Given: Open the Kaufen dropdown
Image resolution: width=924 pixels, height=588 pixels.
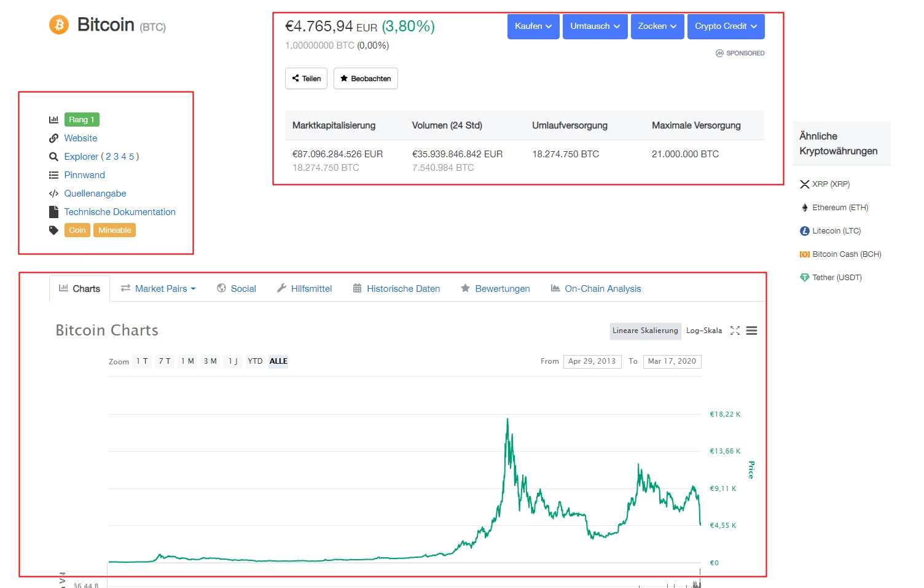Looking at the screenshot, I should coord(533,26).
